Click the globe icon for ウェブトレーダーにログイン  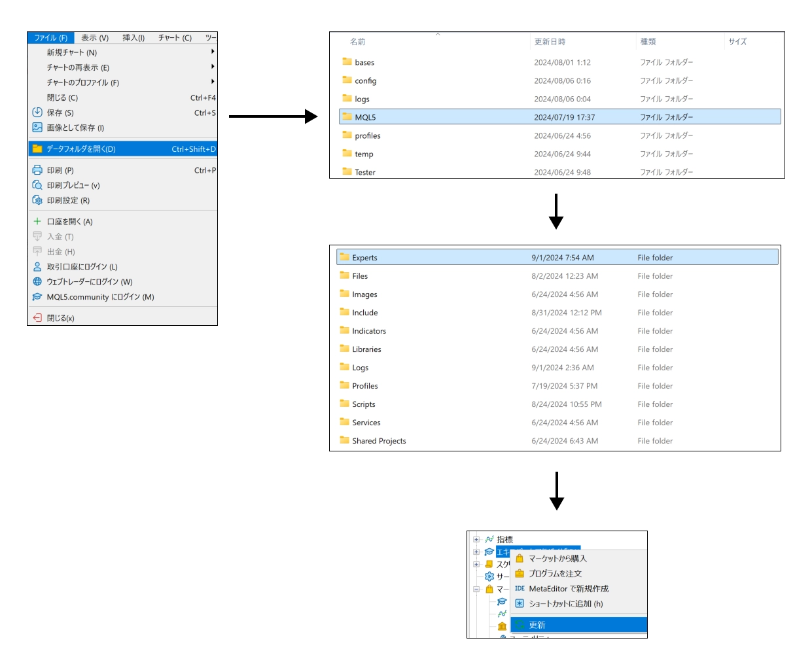click(x=37, y=281)
